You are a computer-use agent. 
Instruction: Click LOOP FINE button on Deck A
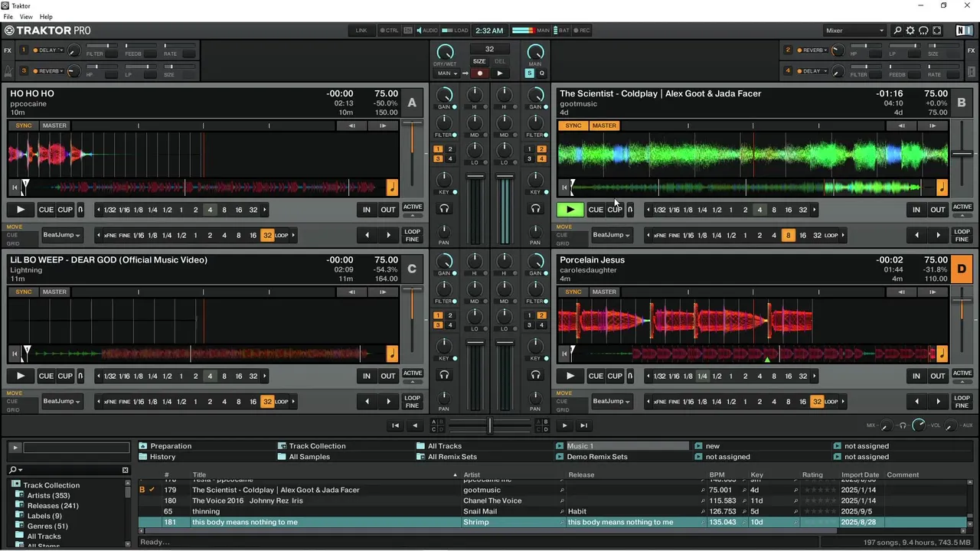413,235
